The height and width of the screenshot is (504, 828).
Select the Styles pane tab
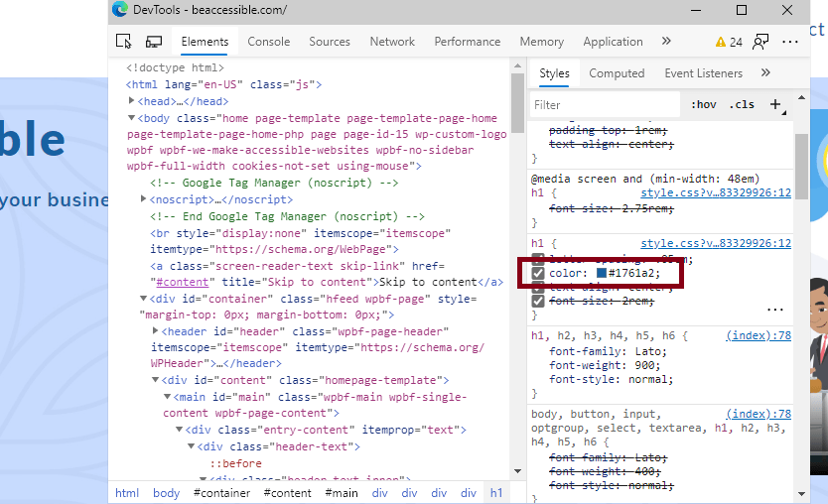[x=554, y=73]
